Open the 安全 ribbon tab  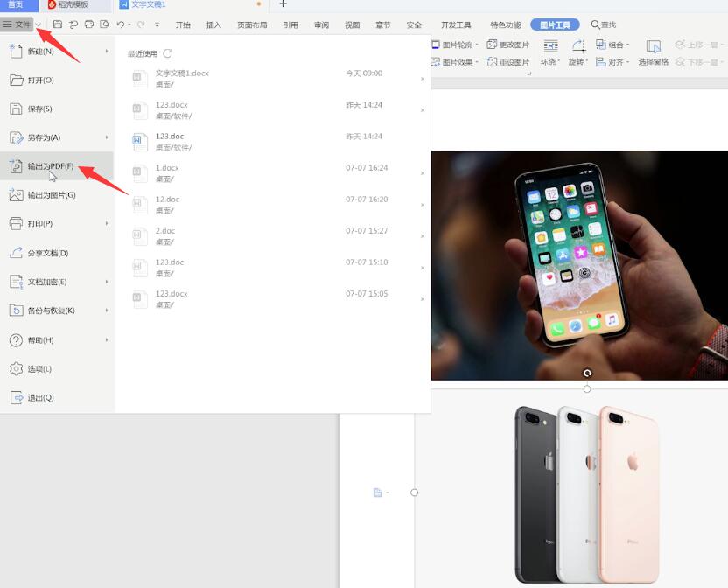point(414,24)
